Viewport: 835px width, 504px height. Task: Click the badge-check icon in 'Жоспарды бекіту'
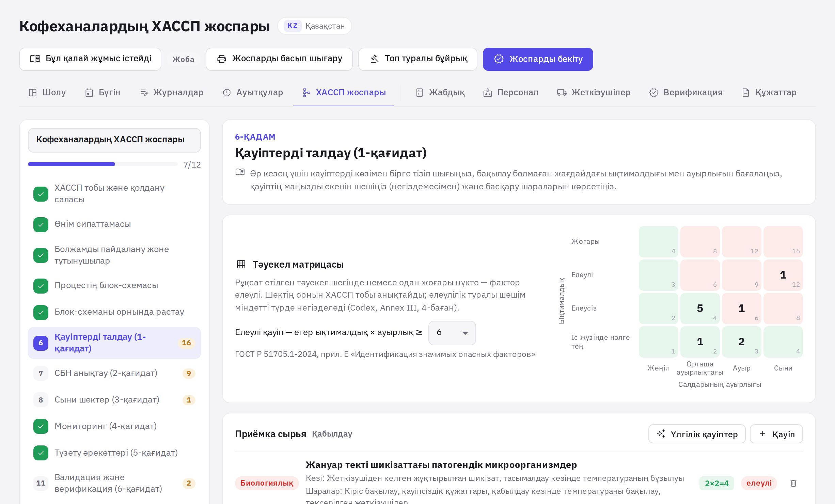[x=499, y=59]
